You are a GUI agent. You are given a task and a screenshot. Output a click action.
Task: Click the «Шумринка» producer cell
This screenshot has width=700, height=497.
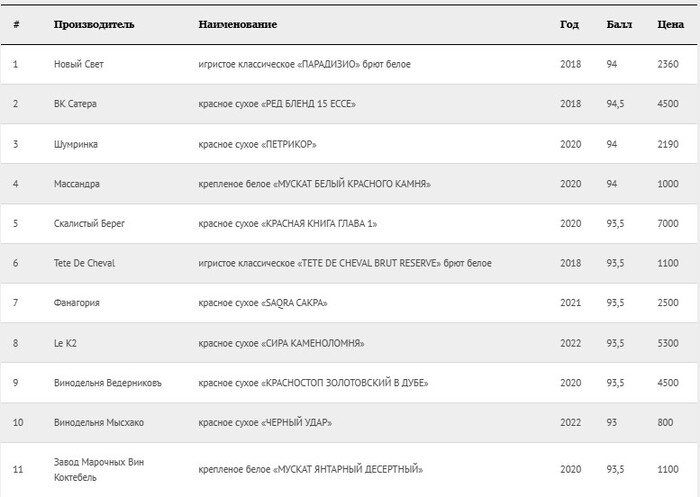pyautogui.click(x=76, y=144)
